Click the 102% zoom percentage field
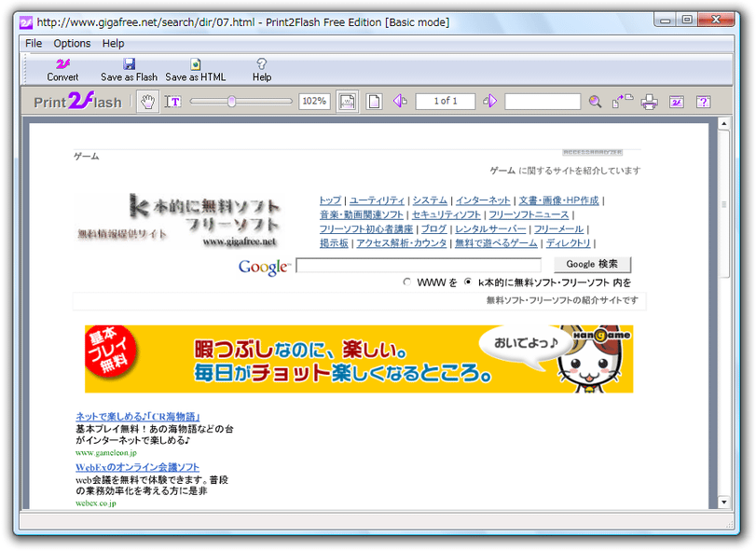 tap(314, 102)
